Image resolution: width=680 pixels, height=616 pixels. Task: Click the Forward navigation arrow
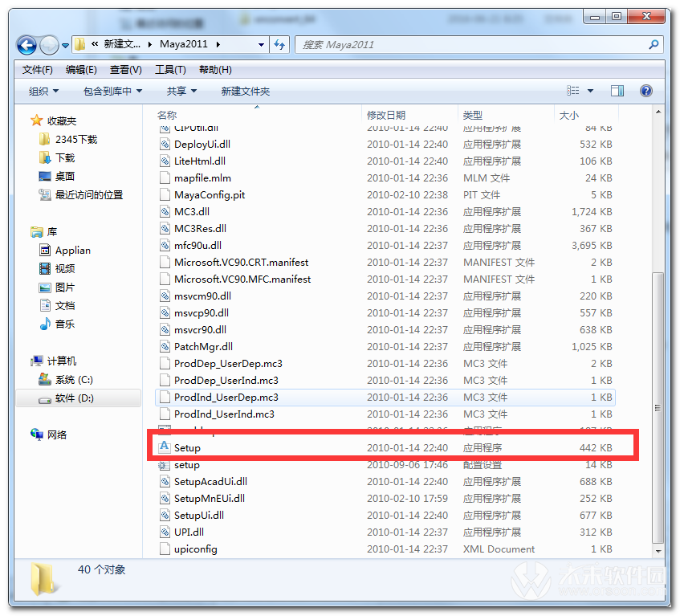[x=49, y=45]
